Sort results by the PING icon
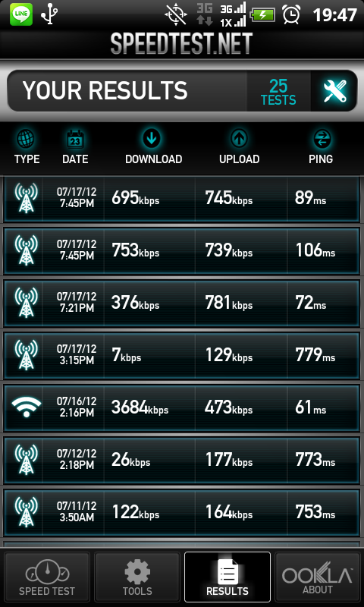Screen dimensions: 364x607 click(x=321, y=139)
